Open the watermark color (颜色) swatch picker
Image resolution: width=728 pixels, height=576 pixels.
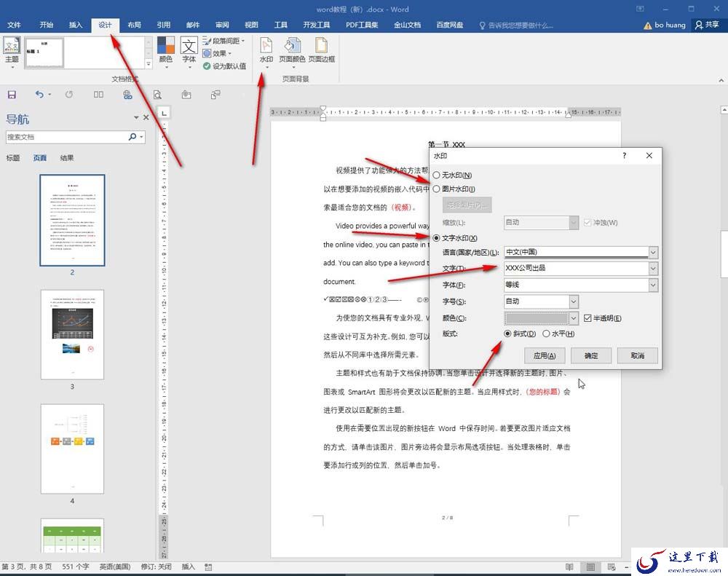pyautogui.click(x=542, y=318)
